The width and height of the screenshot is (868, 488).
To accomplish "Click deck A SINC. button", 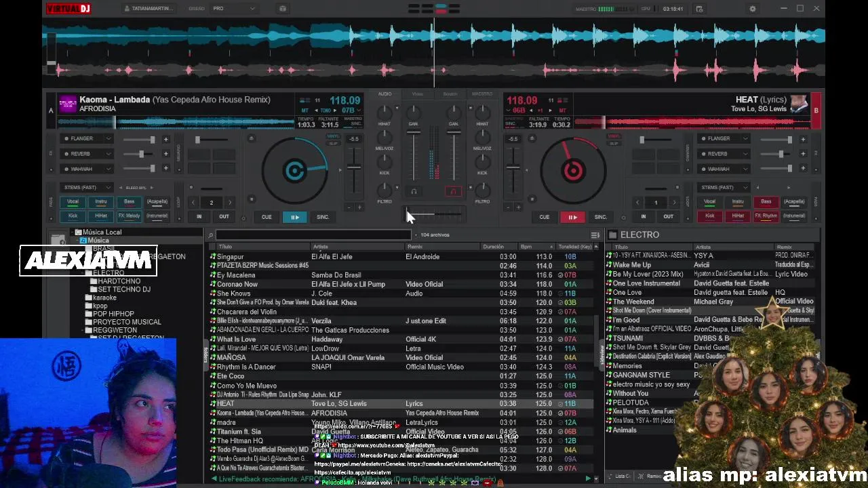I will [323, 217].
